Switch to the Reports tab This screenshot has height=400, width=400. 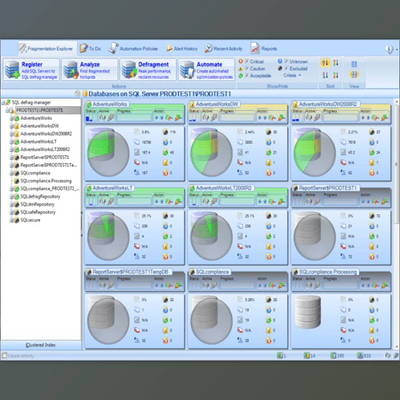(264, 49)
